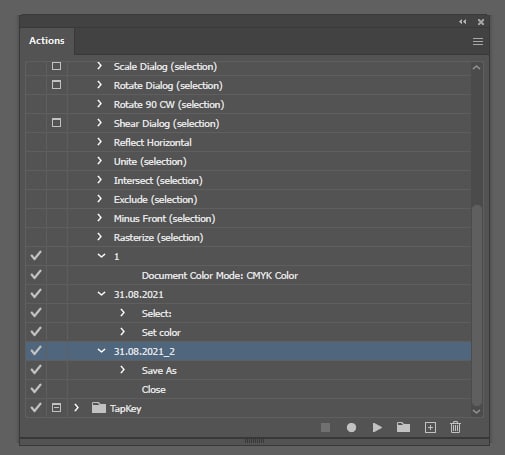Expand the TapKey folder set
The image size is (505, 455).
(x=76, y=408)
